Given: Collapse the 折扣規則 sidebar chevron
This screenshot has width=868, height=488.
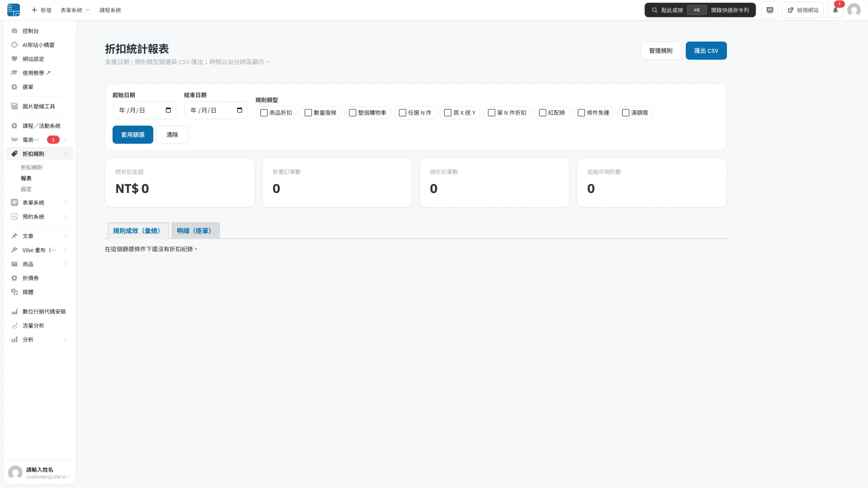Looking at the screenshot, I should tap(65, 154).
